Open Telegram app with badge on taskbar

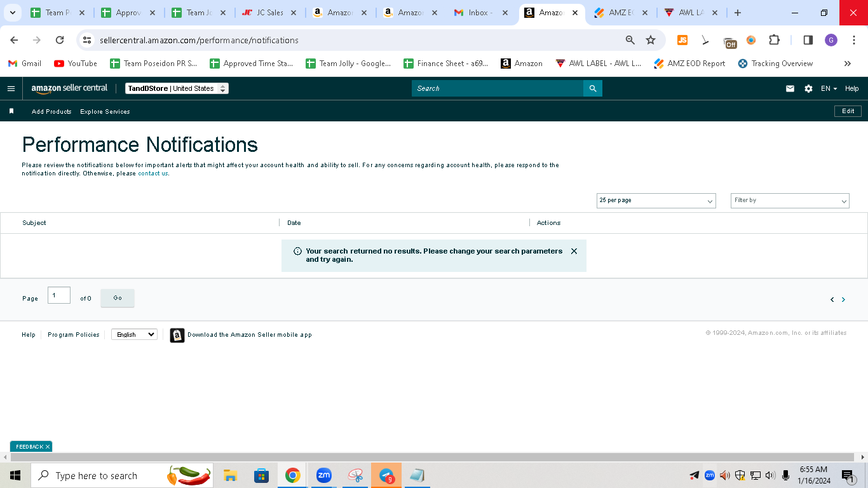tap(386, 475)
